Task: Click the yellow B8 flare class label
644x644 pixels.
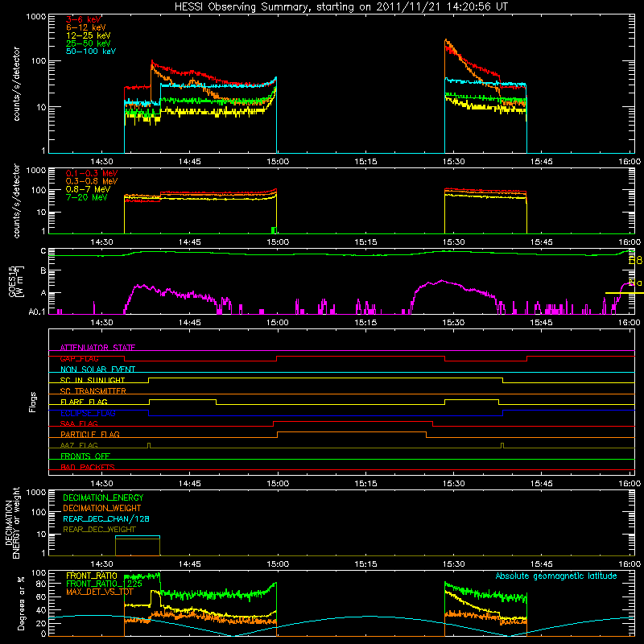Action: pyautogui.click(x=635, y=260)
